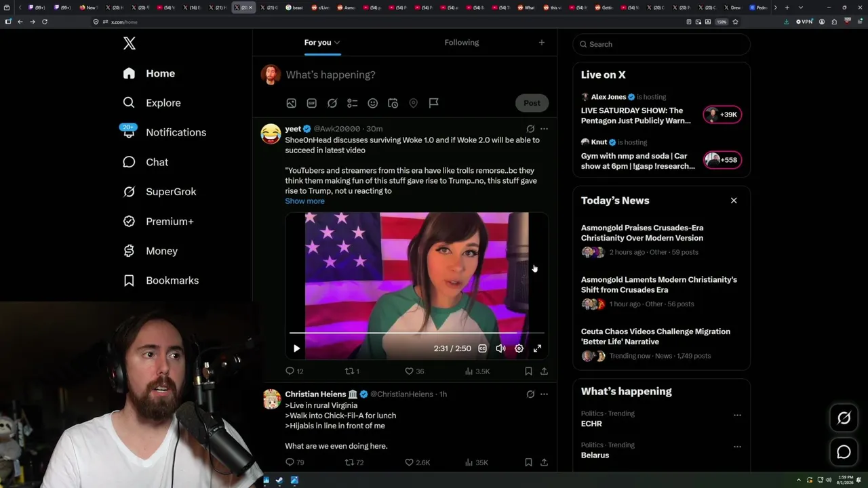The image size is (868, 488).
Task: Open the floating Grok button
Action: click(844, 418)
